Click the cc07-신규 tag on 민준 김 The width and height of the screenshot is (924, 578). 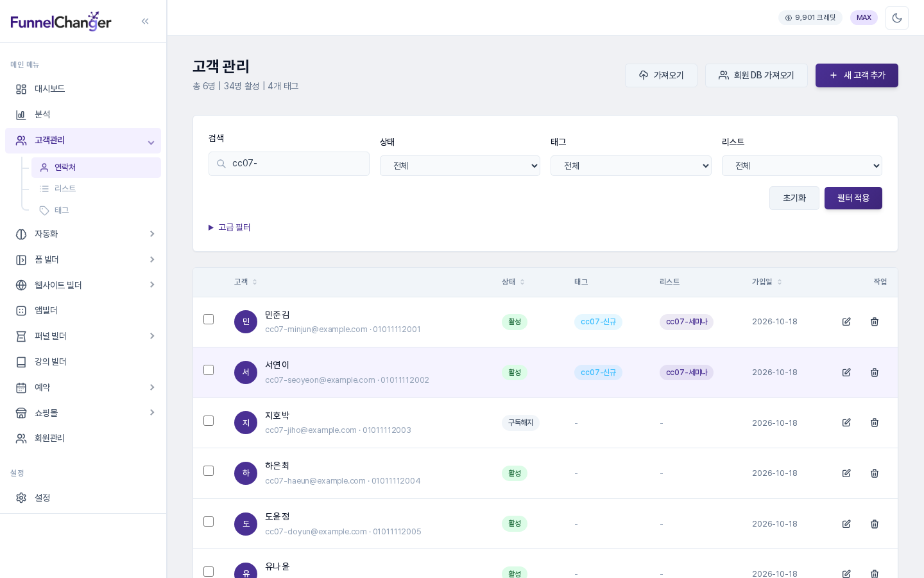tap(598, 322)
